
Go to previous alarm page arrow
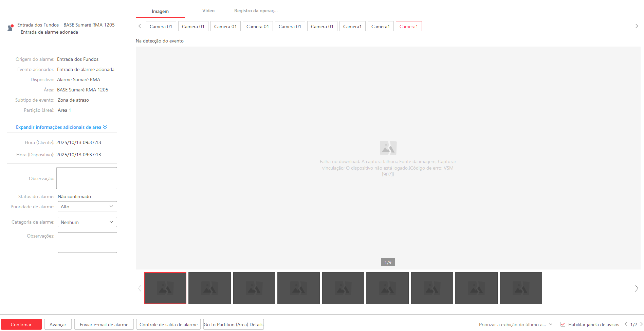click(x=626, y=324)
